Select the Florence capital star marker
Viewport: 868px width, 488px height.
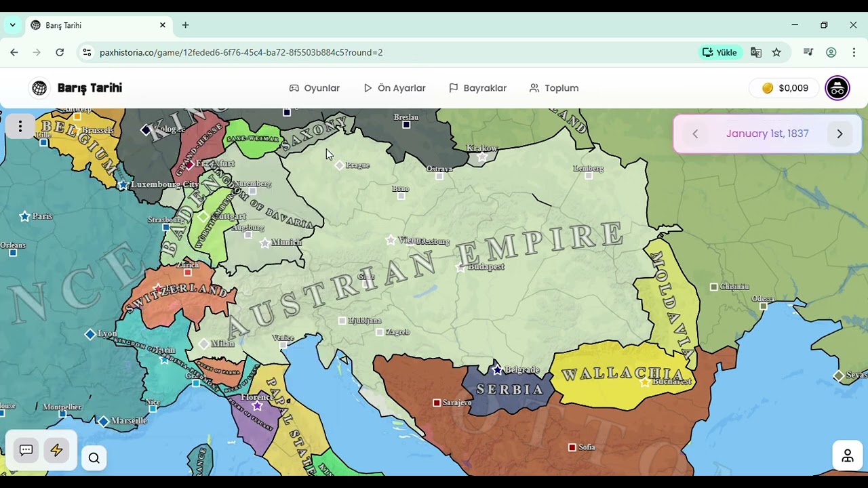pos(257,406)
